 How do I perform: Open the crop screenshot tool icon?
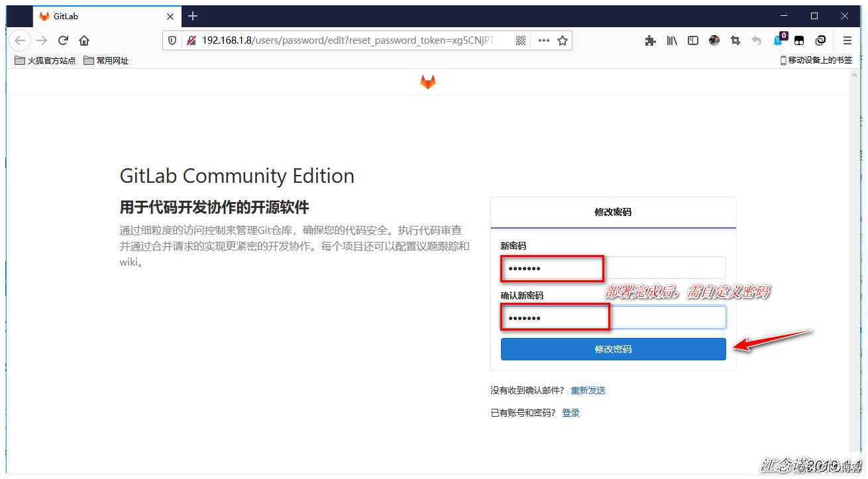(x=735, y=40)
